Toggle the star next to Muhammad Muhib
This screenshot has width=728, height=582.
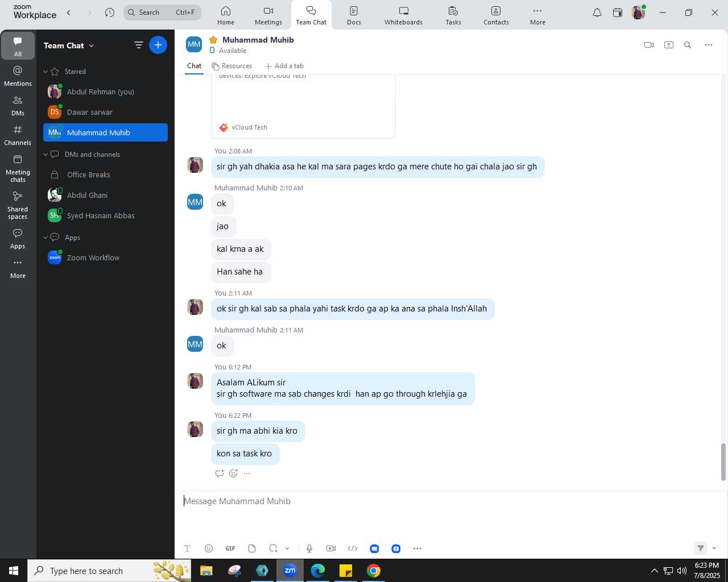[x=213, y=40]
